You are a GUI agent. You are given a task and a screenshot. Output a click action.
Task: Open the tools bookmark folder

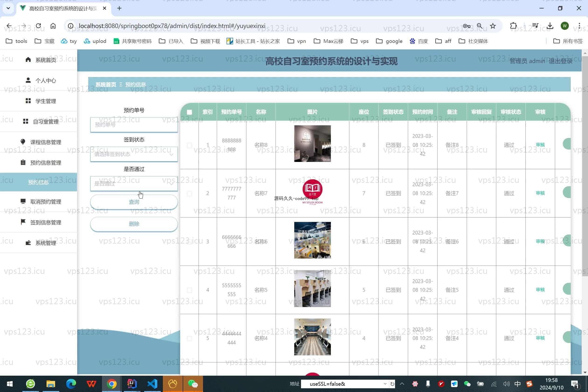17,41
